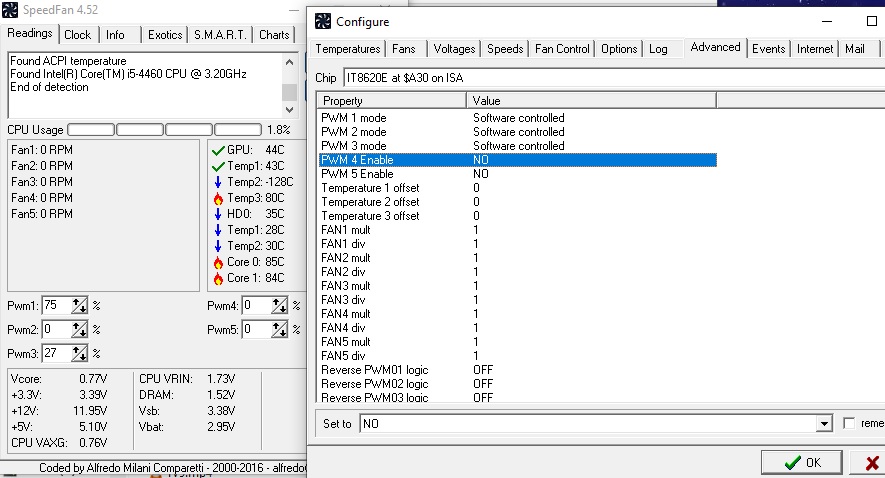Click Pwm5 spinner arrows
Screen dimensions: 885x478
click(279, 329)
